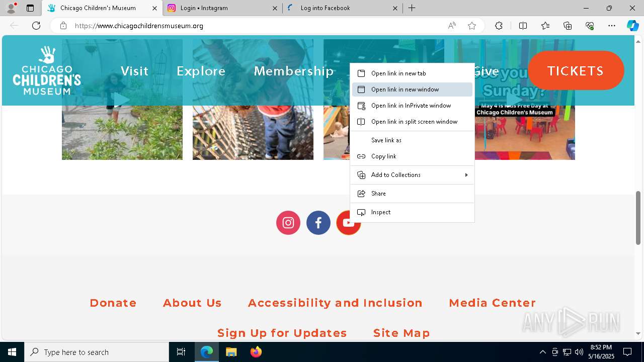
Task: Select Copy link from context menu
Action: click(412, 156)
